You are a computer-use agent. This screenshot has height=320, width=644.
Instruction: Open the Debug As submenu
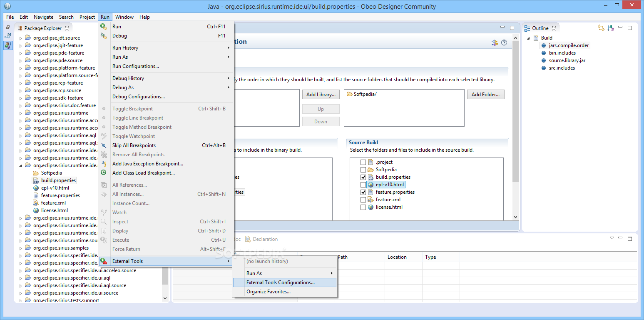(x=166, y=87)
